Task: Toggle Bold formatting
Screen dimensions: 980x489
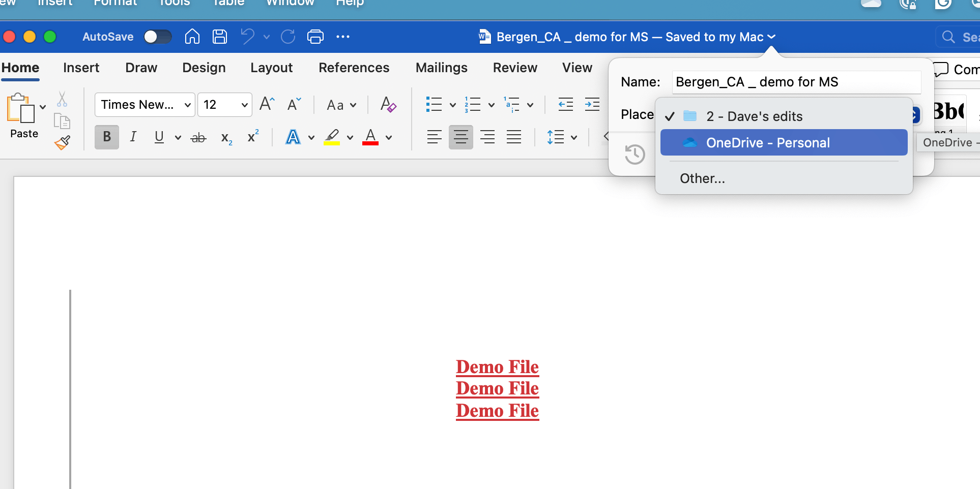Action: pyautogui.click(x=107, y=137)
